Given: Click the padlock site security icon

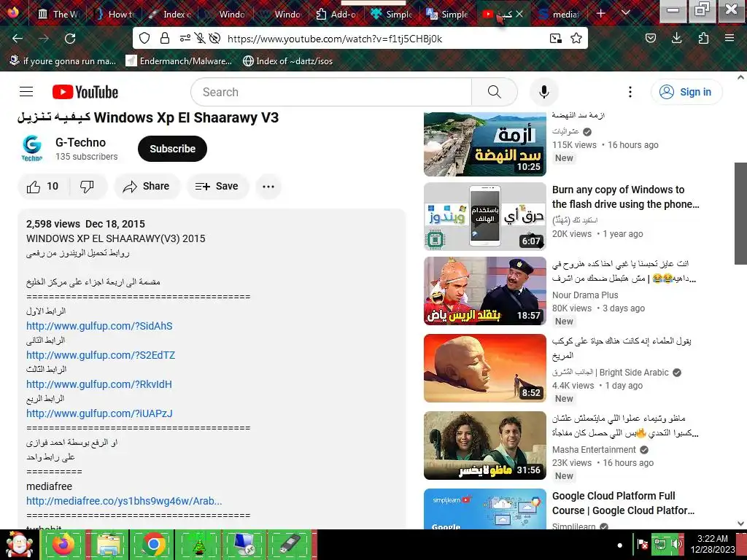Looking at the screenshot, I should [165, 39].
